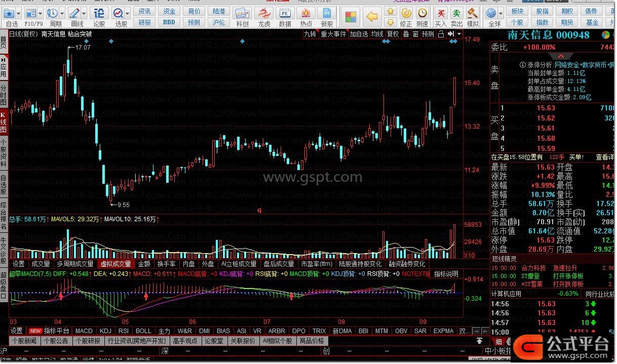Expand the X10 volume scale control

click(470, 255)
